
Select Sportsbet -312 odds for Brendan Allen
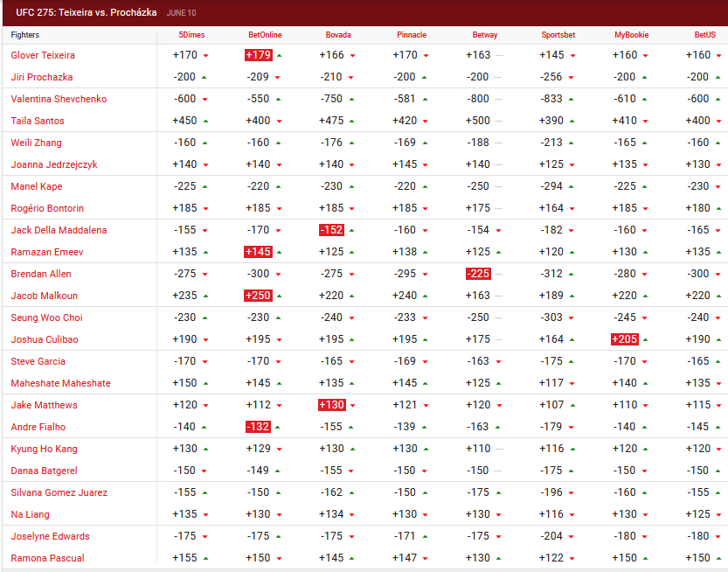[551, 273]
